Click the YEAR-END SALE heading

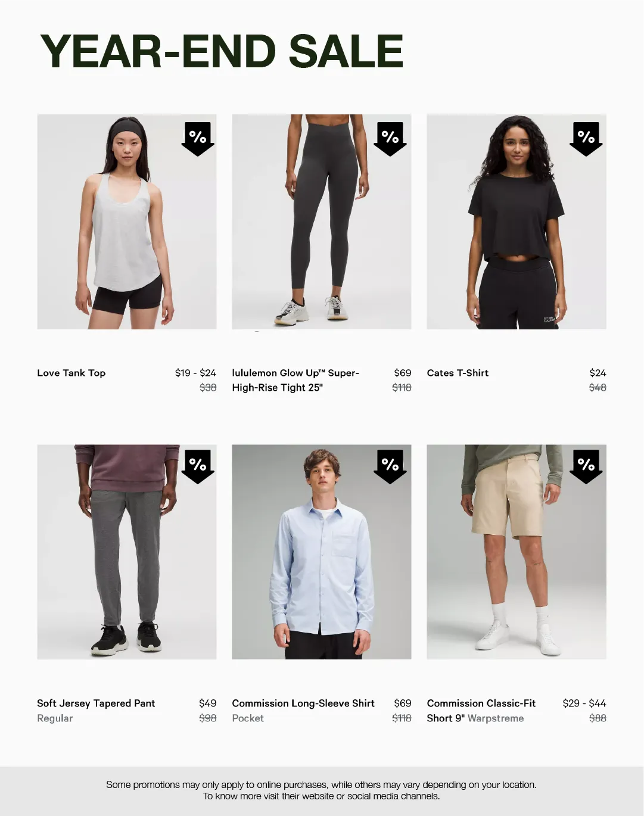[222, 51]
